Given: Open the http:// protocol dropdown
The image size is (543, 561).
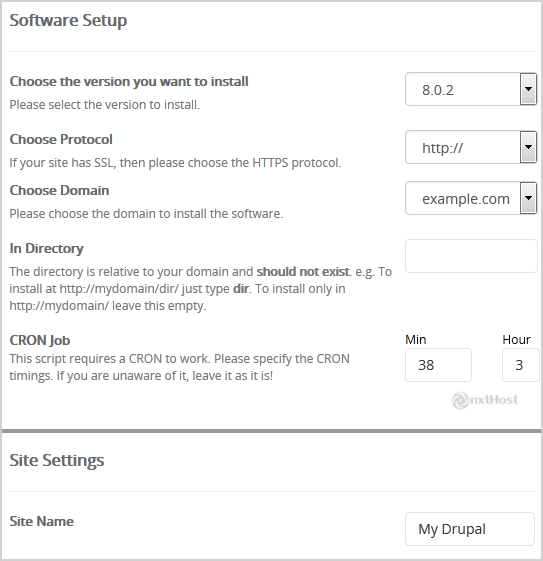Looking at the screenshot, I should click(471, 147).
